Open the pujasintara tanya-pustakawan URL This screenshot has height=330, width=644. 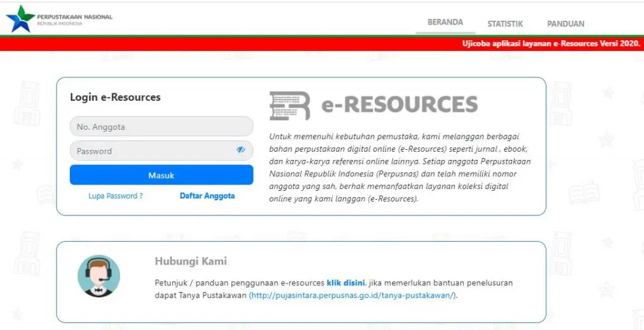353,295
